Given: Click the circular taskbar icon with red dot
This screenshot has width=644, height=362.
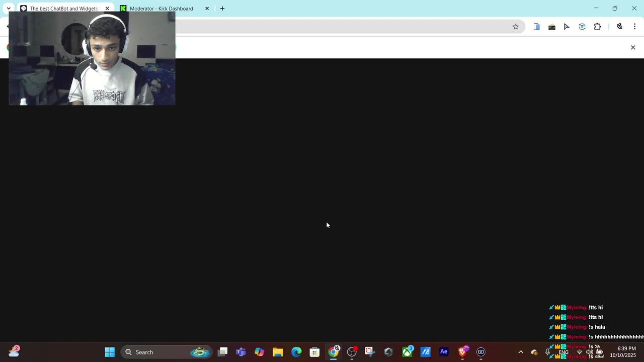Looking at the screenshot, I should [352, 352].
